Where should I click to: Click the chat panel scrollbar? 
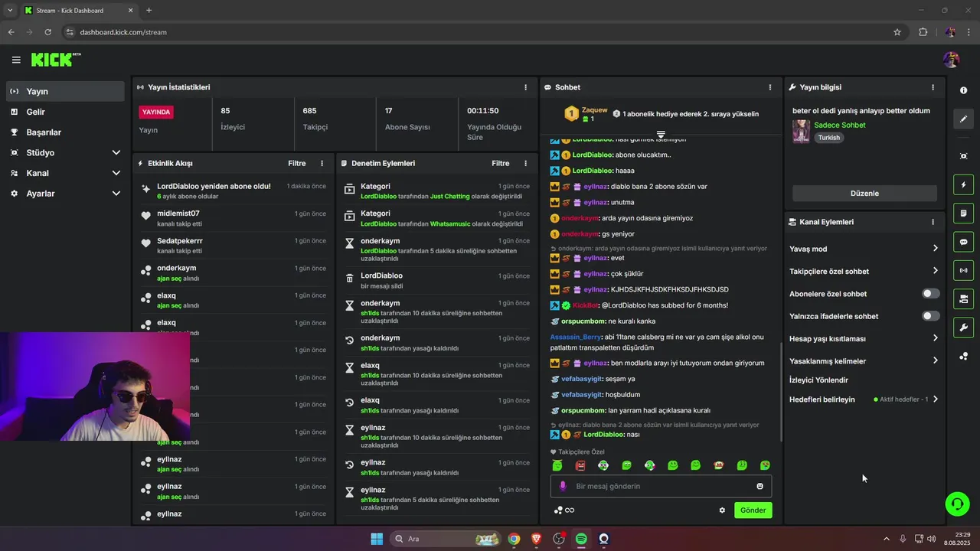point(780,391)
